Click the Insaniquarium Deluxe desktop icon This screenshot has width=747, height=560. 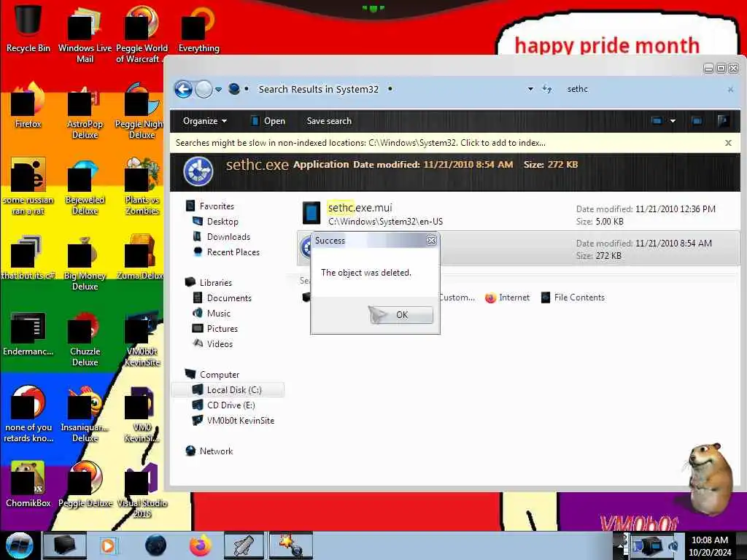click(85, 414)
